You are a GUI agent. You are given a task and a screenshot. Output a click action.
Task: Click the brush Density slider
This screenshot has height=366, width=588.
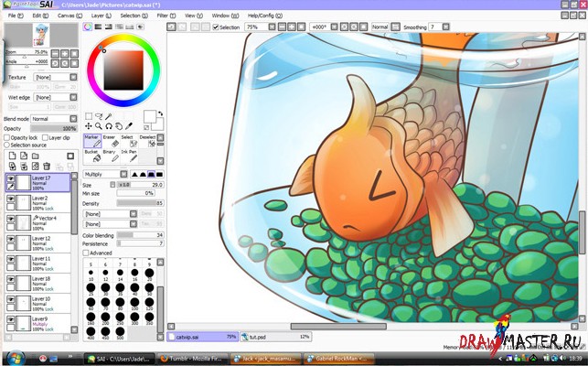[140, 203]
